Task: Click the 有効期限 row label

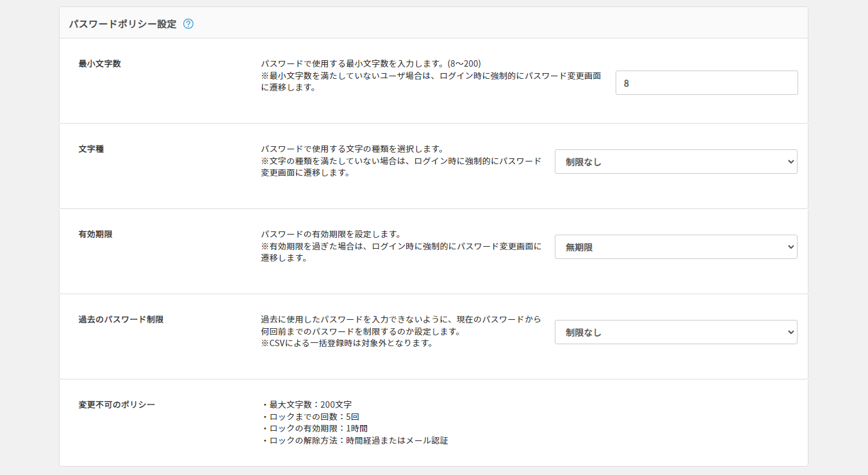Action: (95, 234)
